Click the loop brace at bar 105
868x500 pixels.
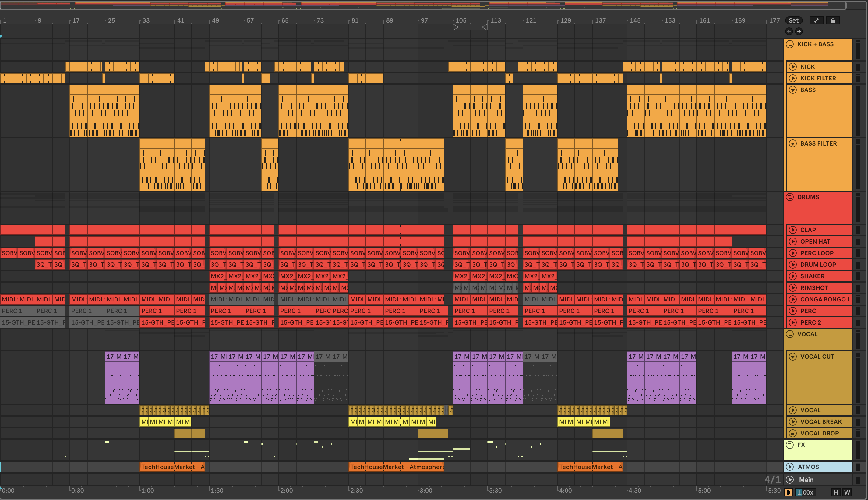point(470,27)
